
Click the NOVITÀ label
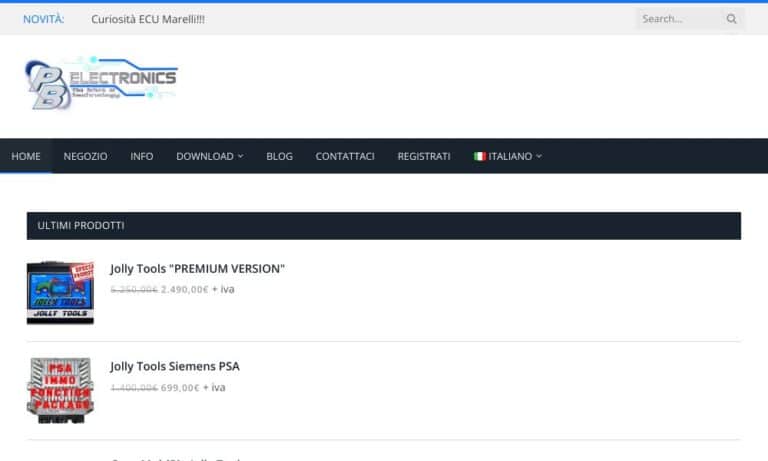tap(44, 19)
